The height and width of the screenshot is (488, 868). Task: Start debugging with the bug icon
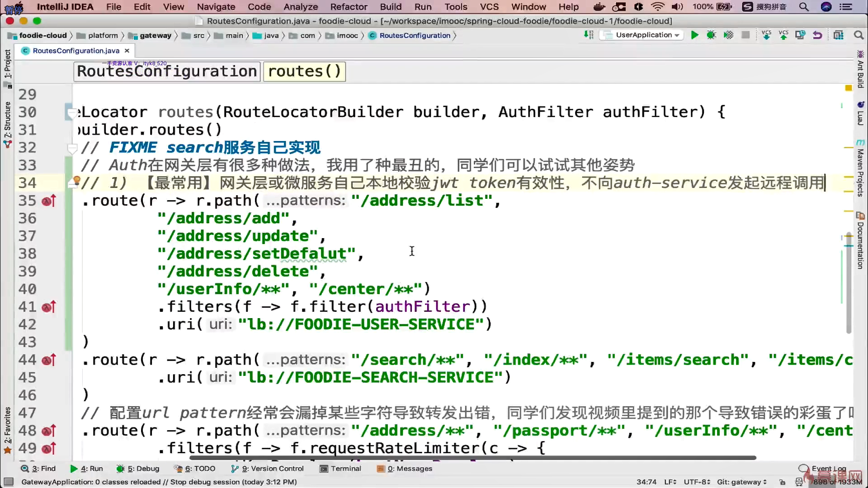[712, 35]
